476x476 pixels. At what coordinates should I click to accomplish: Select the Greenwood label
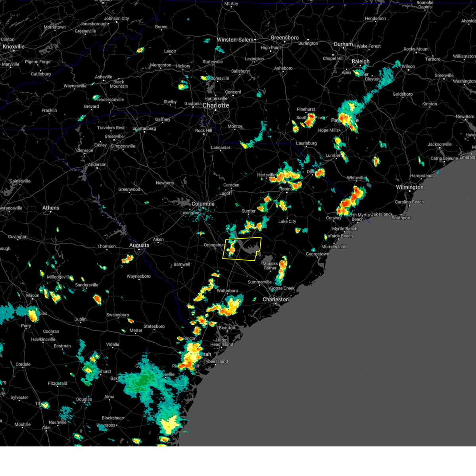point(129,190)
